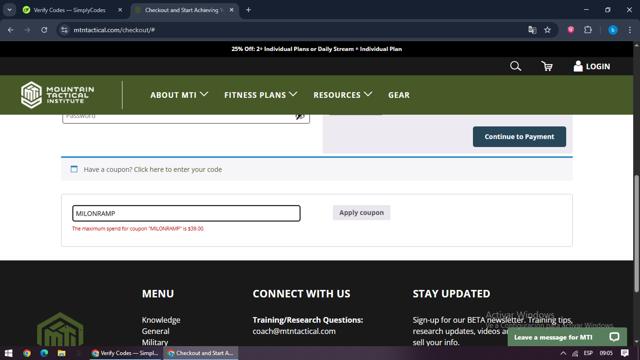The image size is (640, 360).
Task: Click the page vertical scrollbar
Action: 636,233
